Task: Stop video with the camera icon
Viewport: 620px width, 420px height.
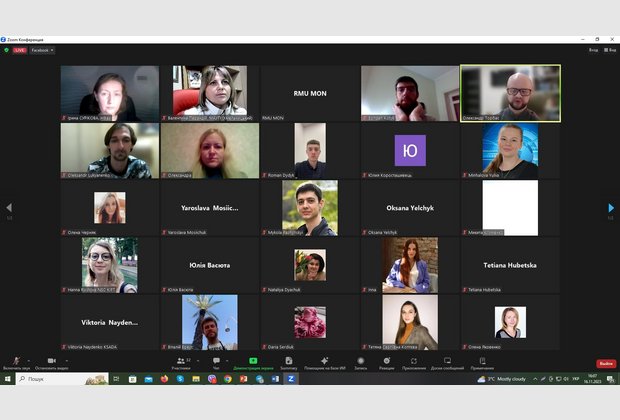Action: [x=51, y=363]
